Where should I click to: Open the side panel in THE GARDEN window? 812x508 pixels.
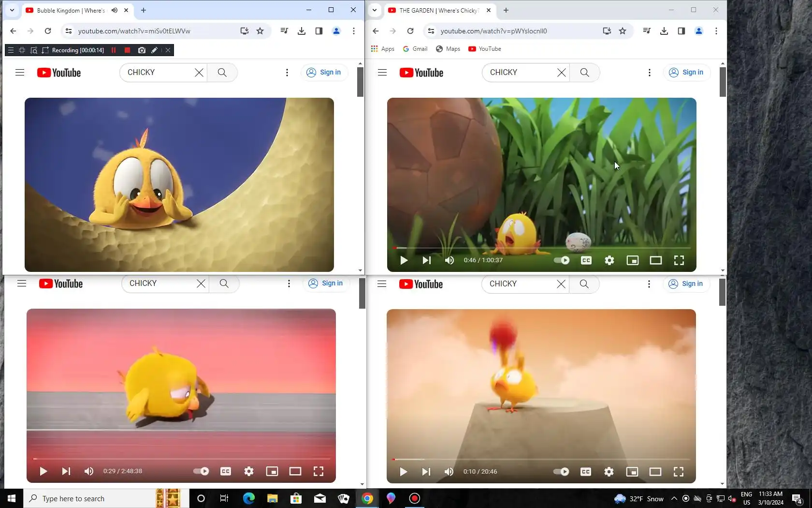click(681, 31)
